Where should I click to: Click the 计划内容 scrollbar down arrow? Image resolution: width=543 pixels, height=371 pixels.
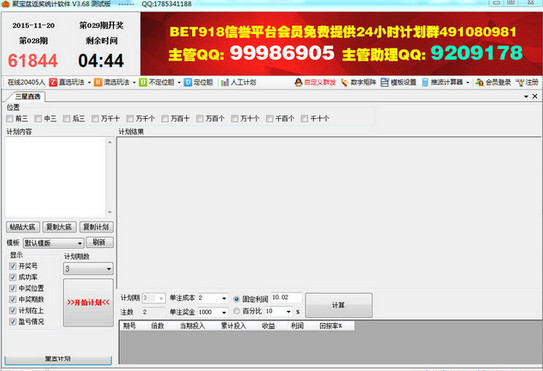coord(110,212)
